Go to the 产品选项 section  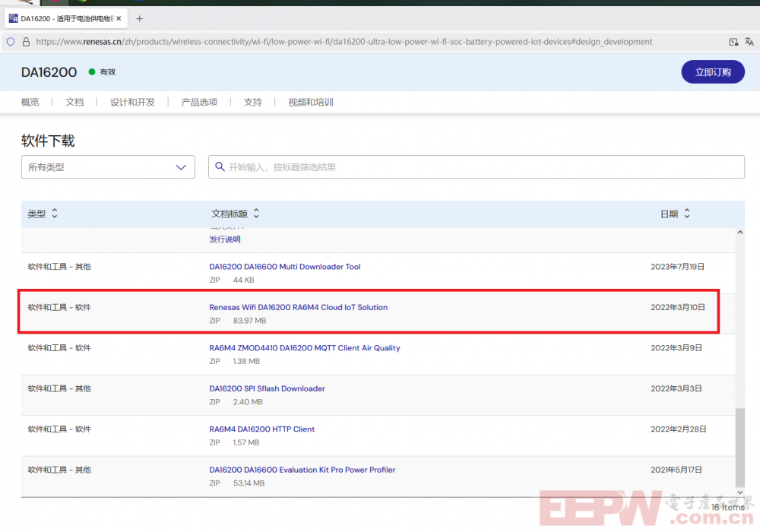[199, 103]
